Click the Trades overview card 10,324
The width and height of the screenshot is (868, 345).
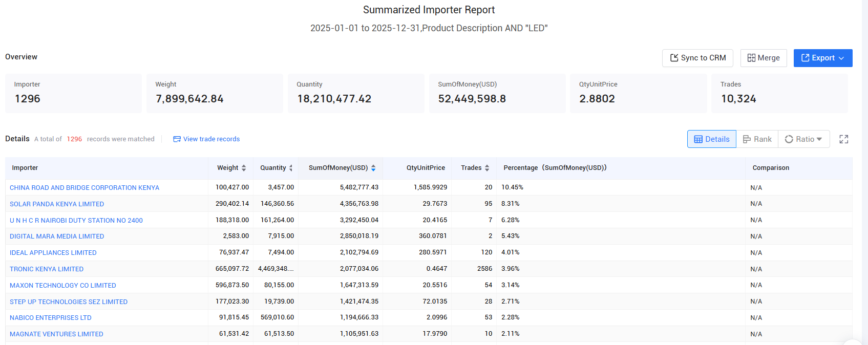tap(779, 93)
